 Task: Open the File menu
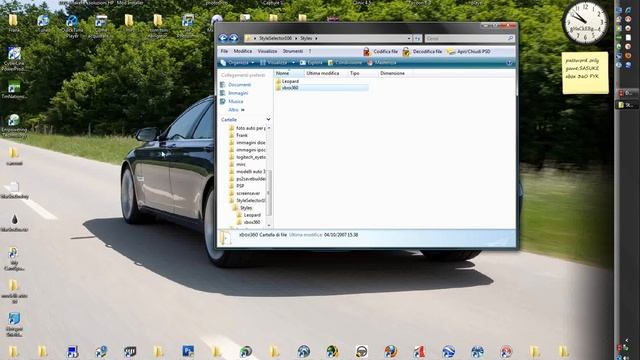(224, 51)
